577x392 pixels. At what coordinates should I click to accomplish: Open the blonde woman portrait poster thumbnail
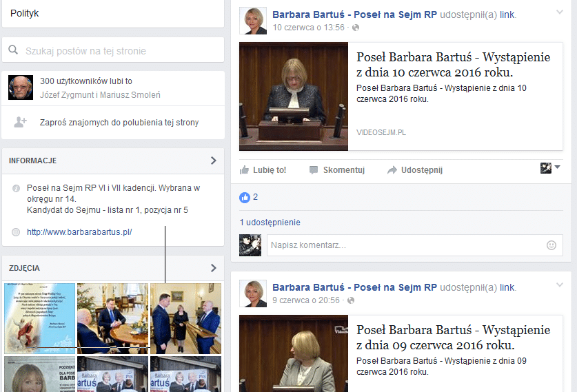point(40,374)
